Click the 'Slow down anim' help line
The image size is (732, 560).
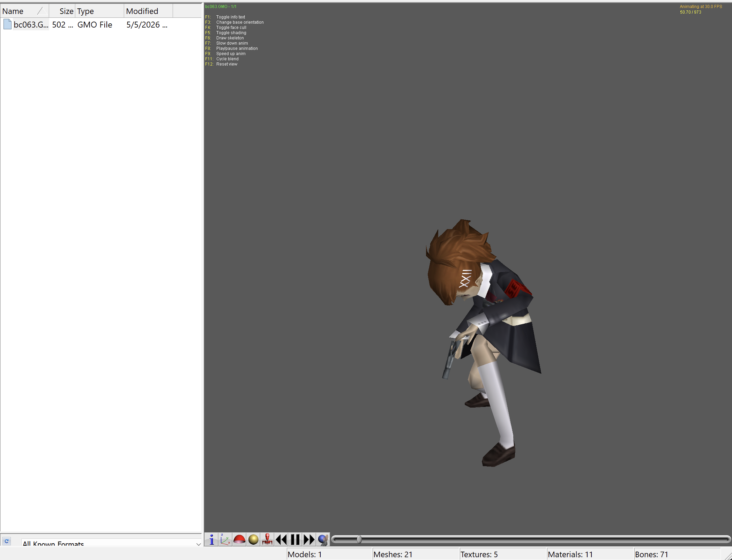click(232, 43)
